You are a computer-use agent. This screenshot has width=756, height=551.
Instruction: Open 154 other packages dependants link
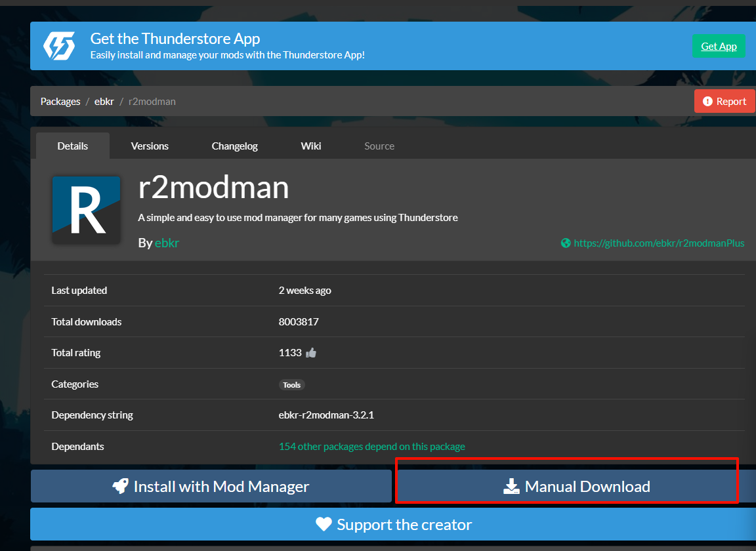(371, 447)
